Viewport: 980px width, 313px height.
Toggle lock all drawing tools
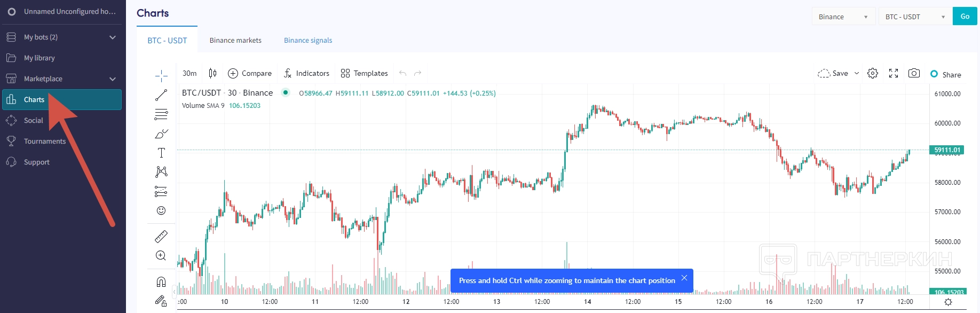[161, 301]
